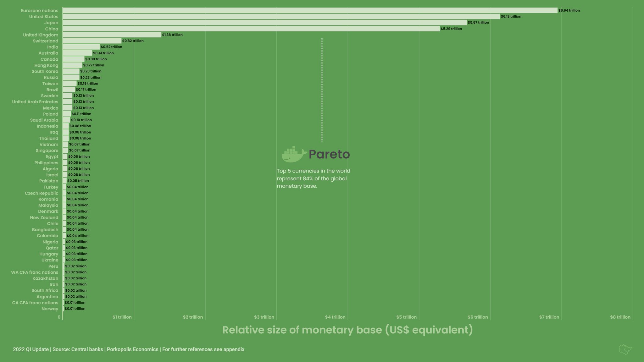Click the "India" country label
The image size is (644, 362).
[x=53, y=47]
